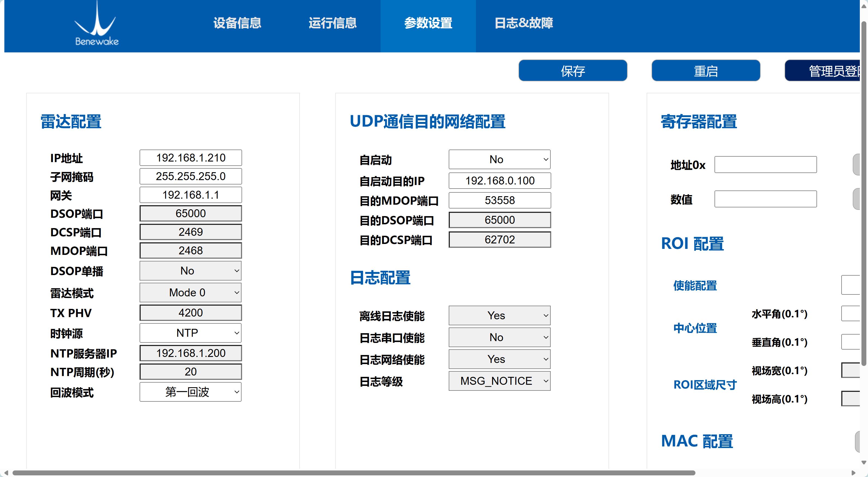Image resolution: width=868 pixels, height=477 pixels.
Task: Click the UDP通信目的网络配置 heading
Action: point(427,121)
